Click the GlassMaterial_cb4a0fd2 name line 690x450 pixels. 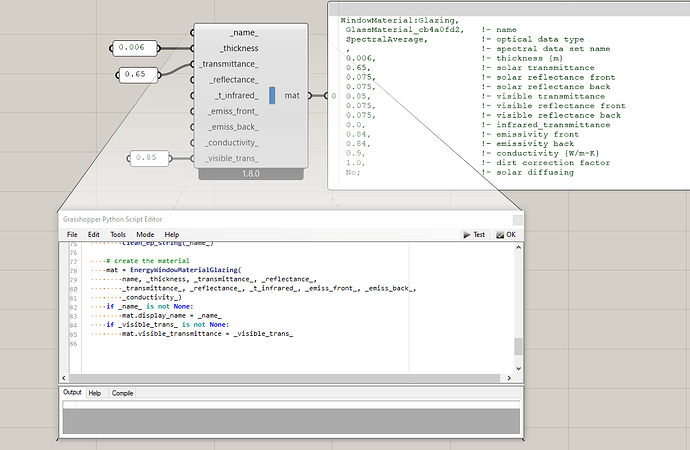coord(404,30)
